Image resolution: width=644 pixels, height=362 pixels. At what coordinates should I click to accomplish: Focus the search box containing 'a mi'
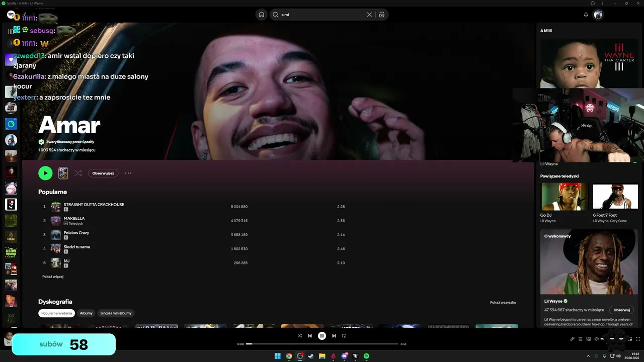[322, 15]
